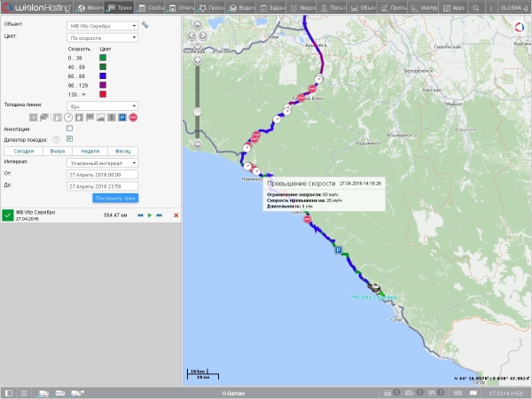Pan the map up with the arrow button
Viewport: 532px width, 399px height.
(x=197, y=24)
